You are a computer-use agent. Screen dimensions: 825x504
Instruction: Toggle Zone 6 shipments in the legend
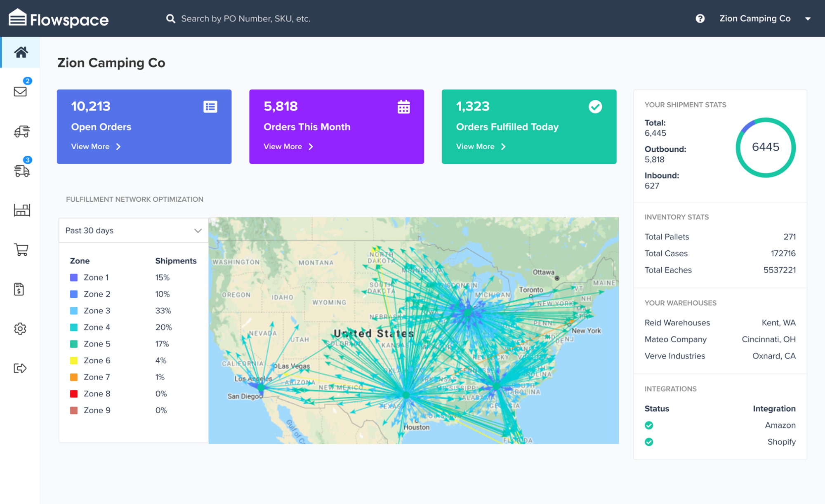tap(97, 360)
